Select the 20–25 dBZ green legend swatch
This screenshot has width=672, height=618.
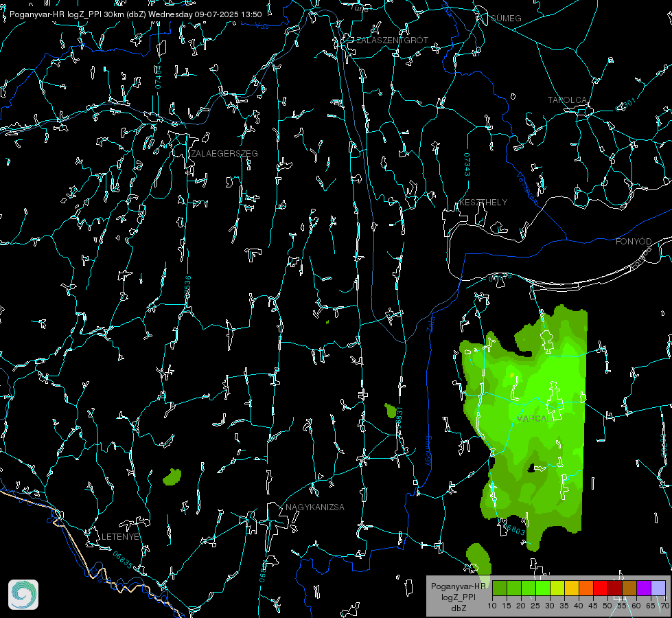(x=529, y=588)
